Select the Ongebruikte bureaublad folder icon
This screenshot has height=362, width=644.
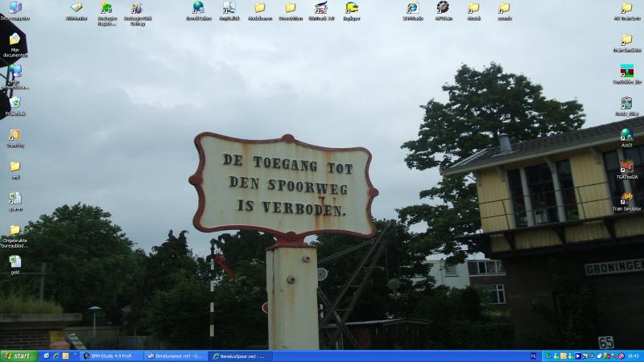click(14, 237)
